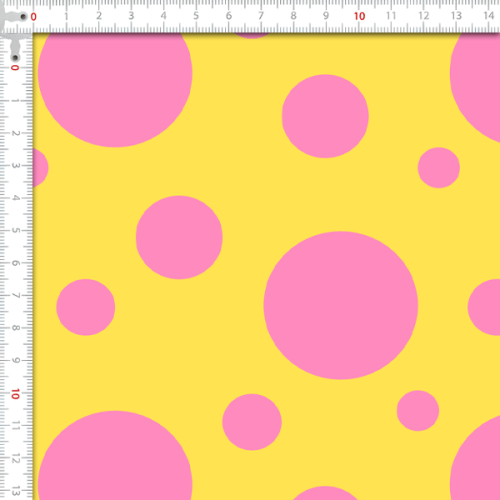This screenshot has width=500, height=500.
Task: Click the number 7 on the horizontal ruler
Action: (261, 16)
